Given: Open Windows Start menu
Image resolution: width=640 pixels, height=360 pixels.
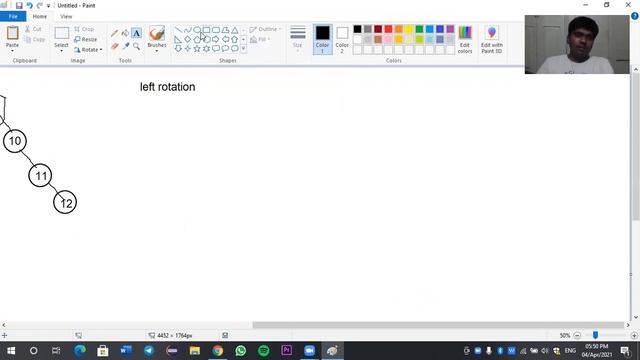Looking at the screenshot, I should point(11,351).
